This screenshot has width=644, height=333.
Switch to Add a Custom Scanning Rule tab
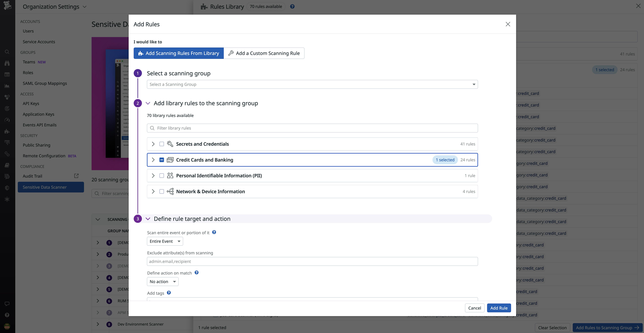tap(264, 53)
